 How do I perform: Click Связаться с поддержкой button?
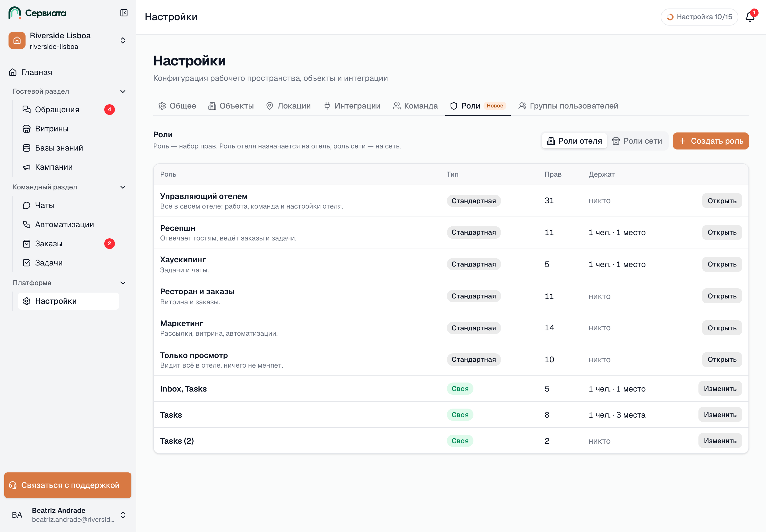click(68, 485)
